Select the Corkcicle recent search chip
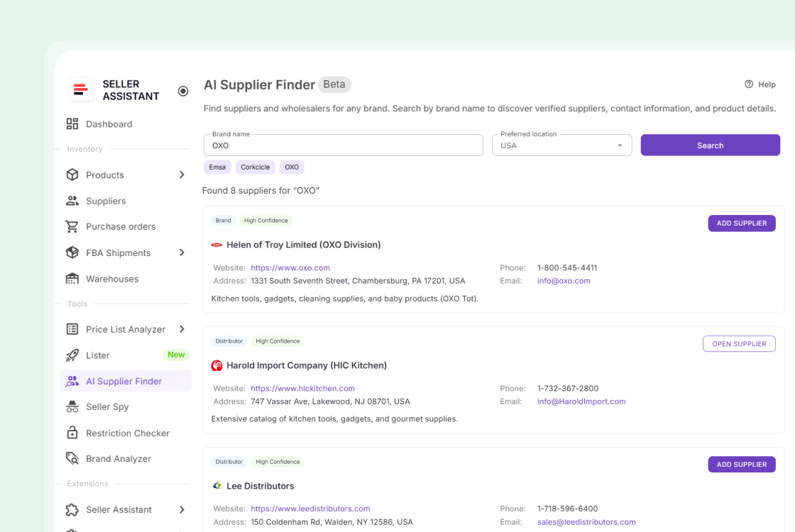Image resolution: width=795 pixels, height=532 pixels. tap(255, 167)
